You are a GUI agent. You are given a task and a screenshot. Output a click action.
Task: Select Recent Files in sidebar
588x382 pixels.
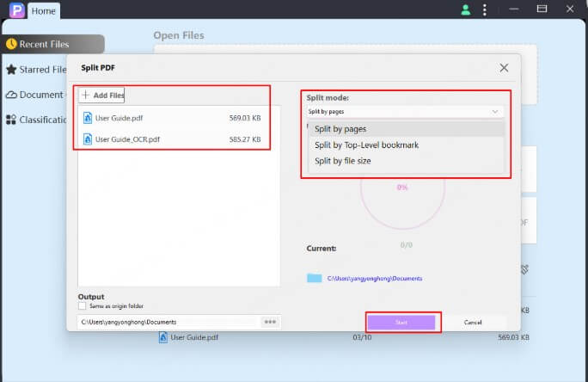pos(52,44)
